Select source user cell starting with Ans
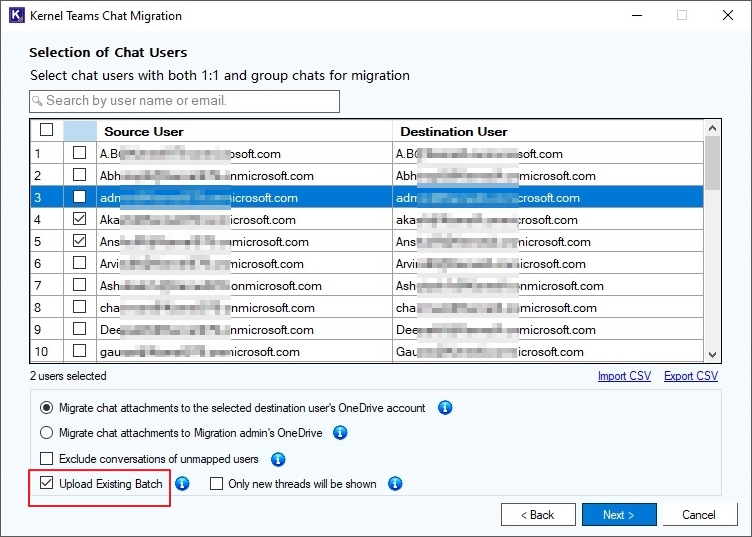Screen dimensions: 752x537 pyautogui.click(x=244, y=242)
